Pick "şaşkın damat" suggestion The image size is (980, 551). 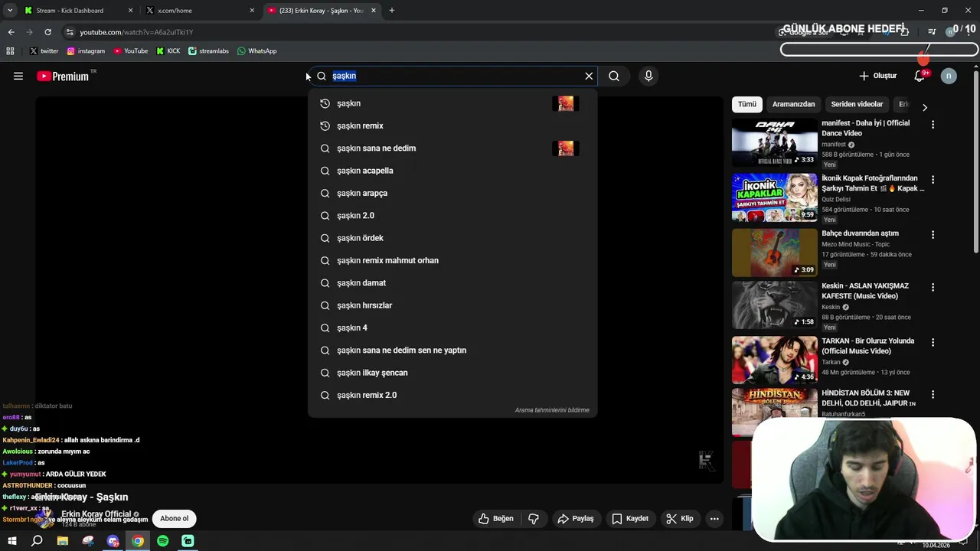click(452, 282)
